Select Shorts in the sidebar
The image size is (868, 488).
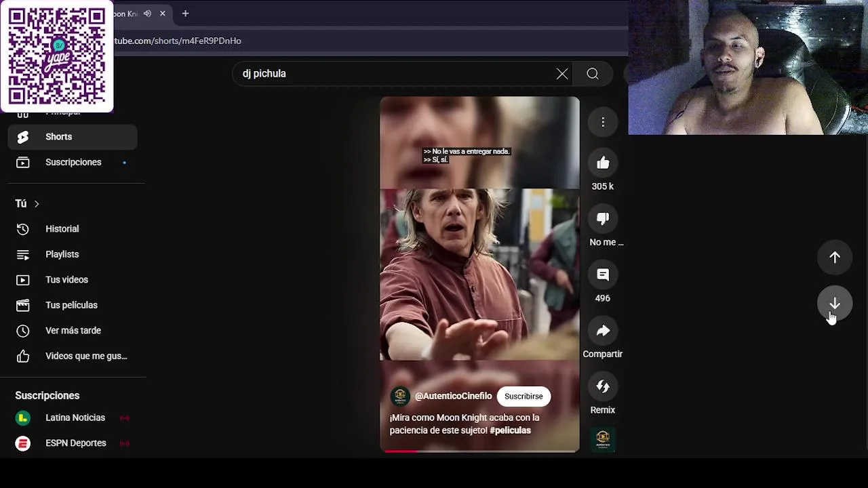coord(73,137)
